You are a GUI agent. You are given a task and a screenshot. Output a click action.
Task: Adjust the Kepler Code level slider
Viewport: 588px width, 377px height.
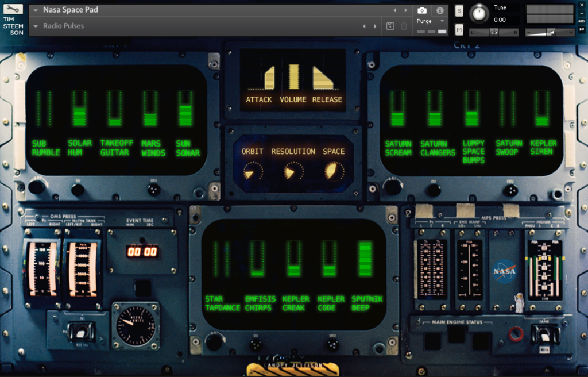329,259
